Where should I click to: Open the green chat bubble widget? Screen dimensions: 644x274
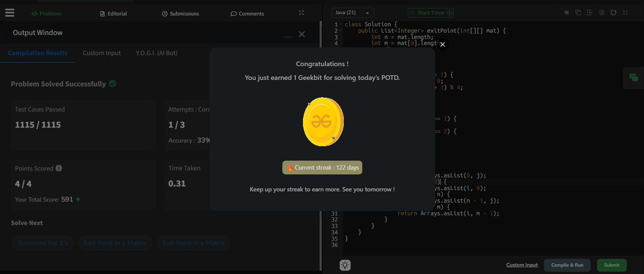634,78
